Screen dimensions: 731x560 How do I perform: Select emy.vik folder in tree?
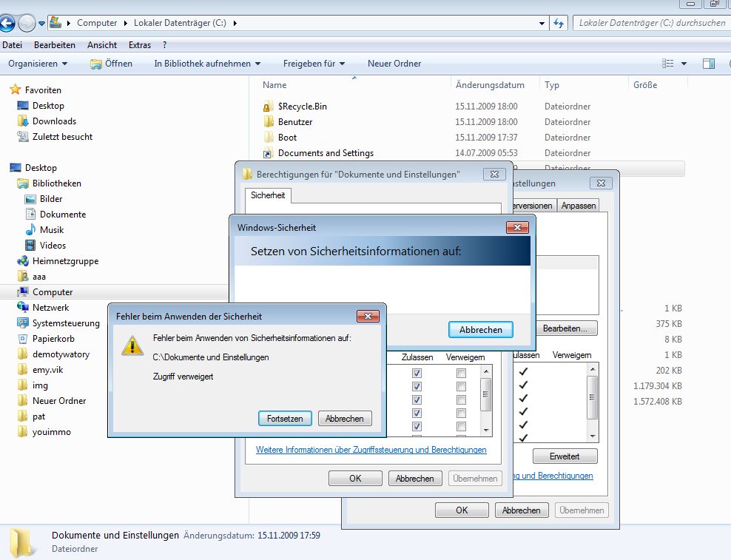pyautogui.click(x=47, y=370)
